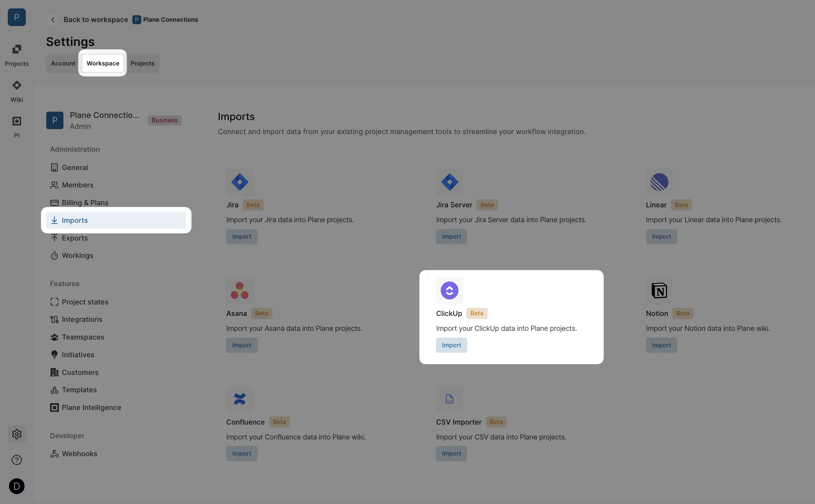Click the Business plan badge
The width and height of the screenshot is (815, 504).
[165, 120]
